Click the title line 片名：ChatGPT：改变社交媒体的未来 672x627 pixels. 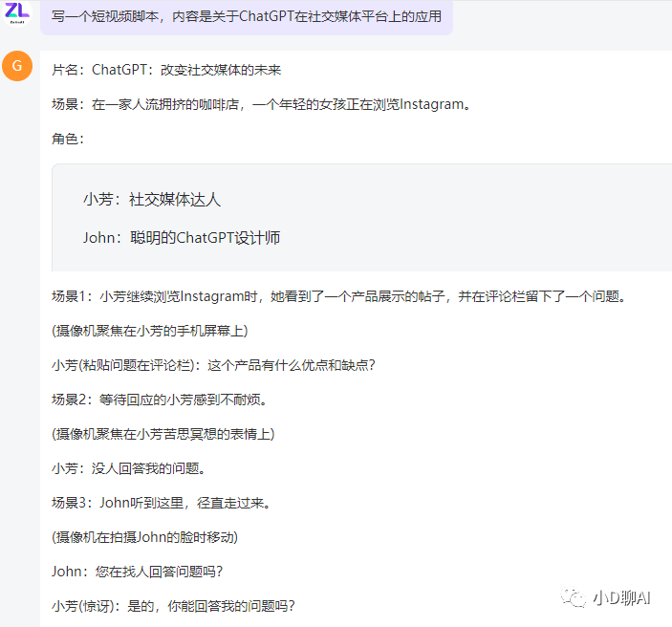click(166, 70)
